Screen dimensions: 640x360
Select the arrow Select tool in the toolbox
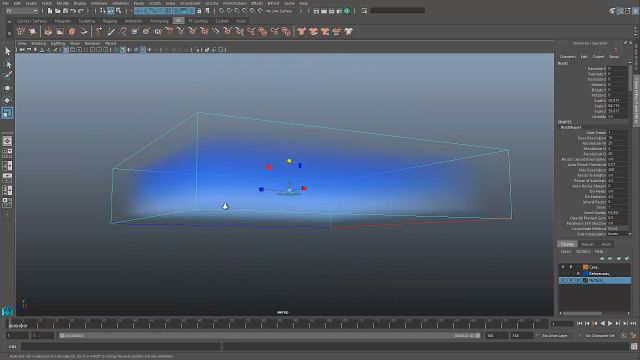pyautogui.click(x=7, y=51)
